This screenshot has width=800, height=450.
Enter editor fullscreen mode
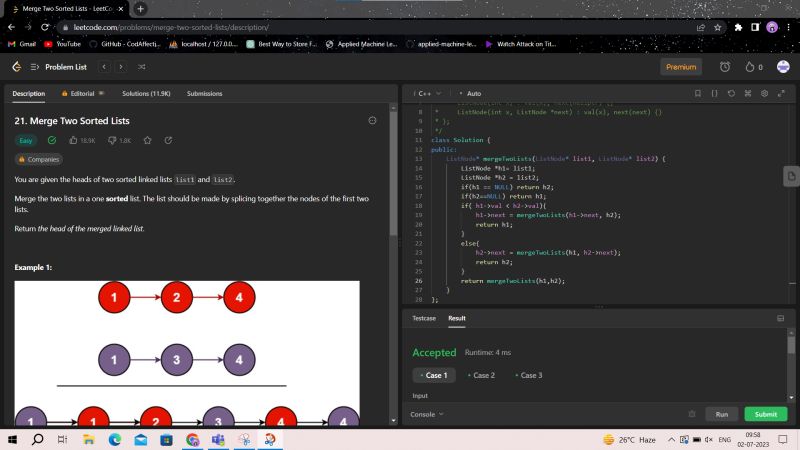tap(780, 93)
